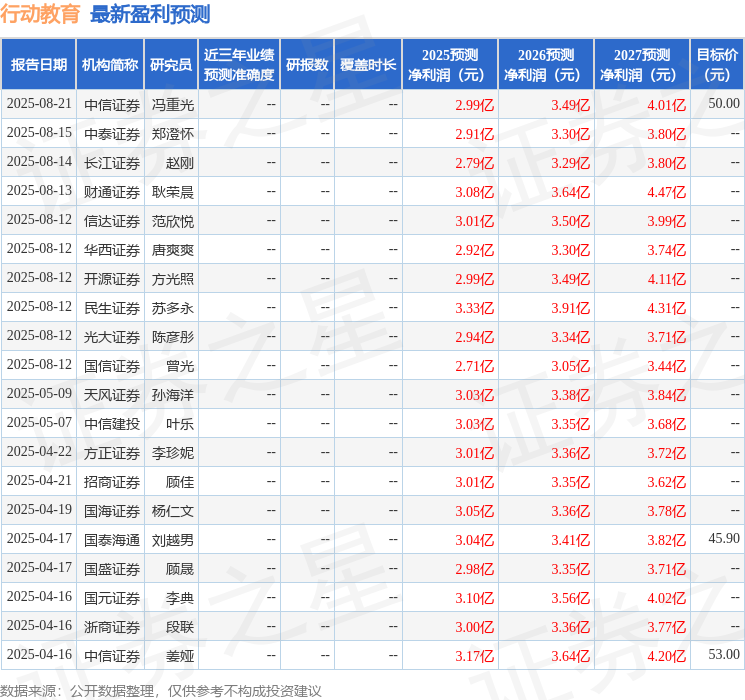Select the 研报数 column header

pos(307,65)
